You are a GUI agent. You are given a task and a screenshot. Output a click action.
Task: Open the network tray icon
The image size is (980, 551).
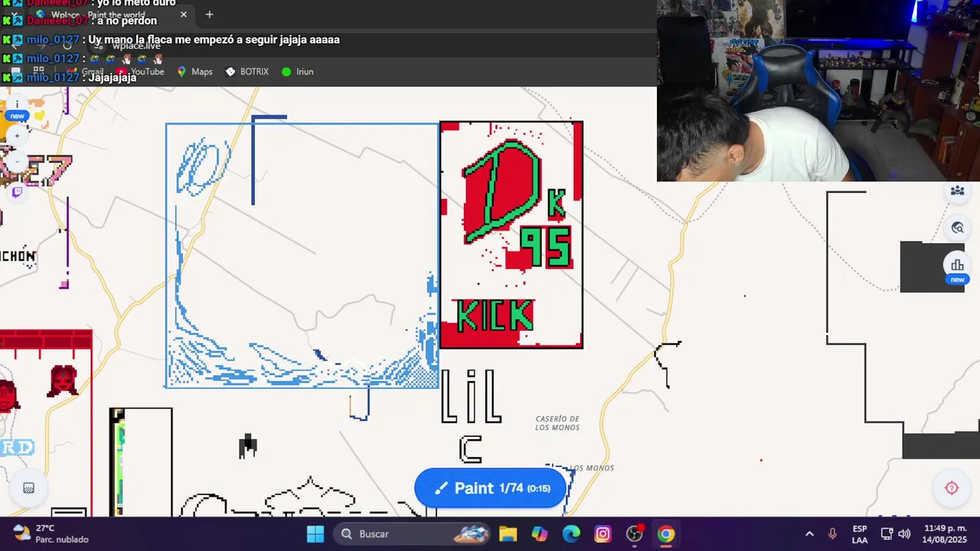pos(887,534)
